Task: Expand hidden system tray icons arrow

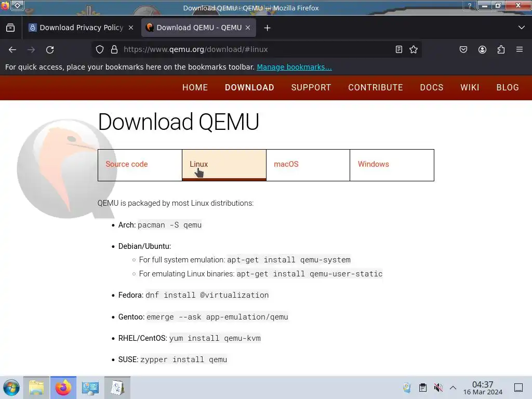Action: 453,388
